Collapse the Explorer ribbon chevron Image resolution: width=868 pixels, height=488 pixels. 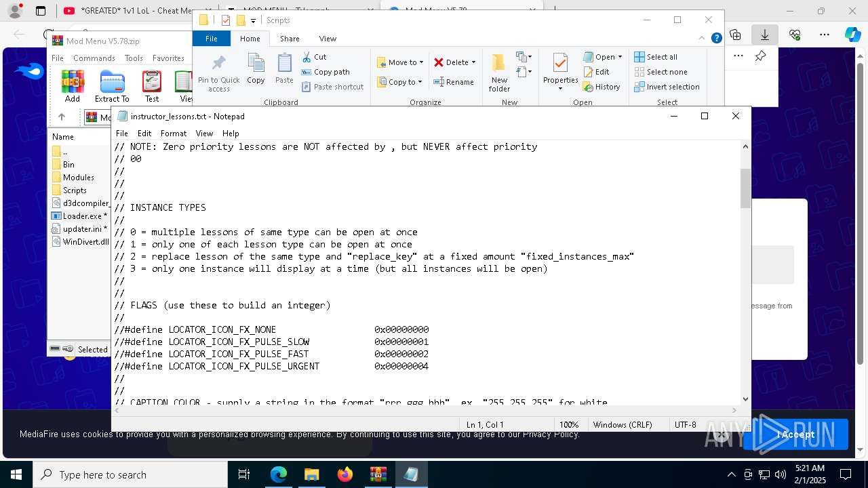703,39
